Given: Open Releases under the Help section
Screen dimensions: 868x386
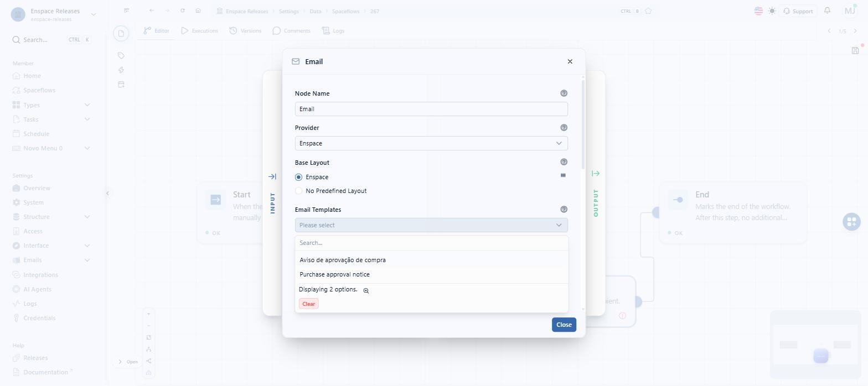Looking at the screenshot, I should [35, 358].
